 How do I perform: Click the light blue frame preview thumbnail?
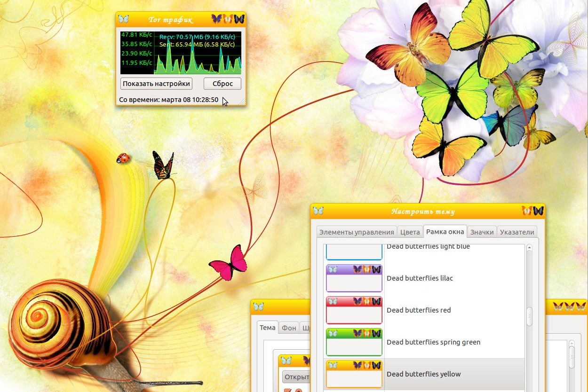pyautogui.click(x=354, y=252)
